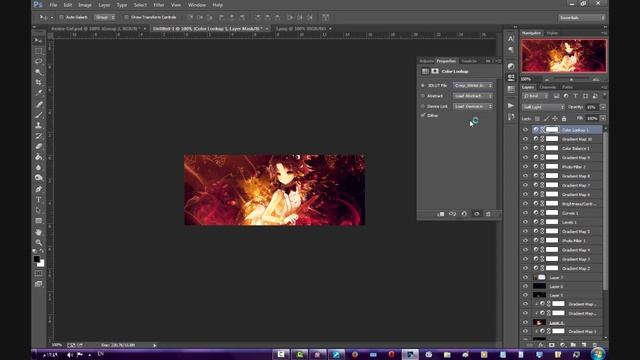Viewport: 640px width, 360px height.
Task: Open the Auto-Select Group dropdown
Action: pos(105,17)
